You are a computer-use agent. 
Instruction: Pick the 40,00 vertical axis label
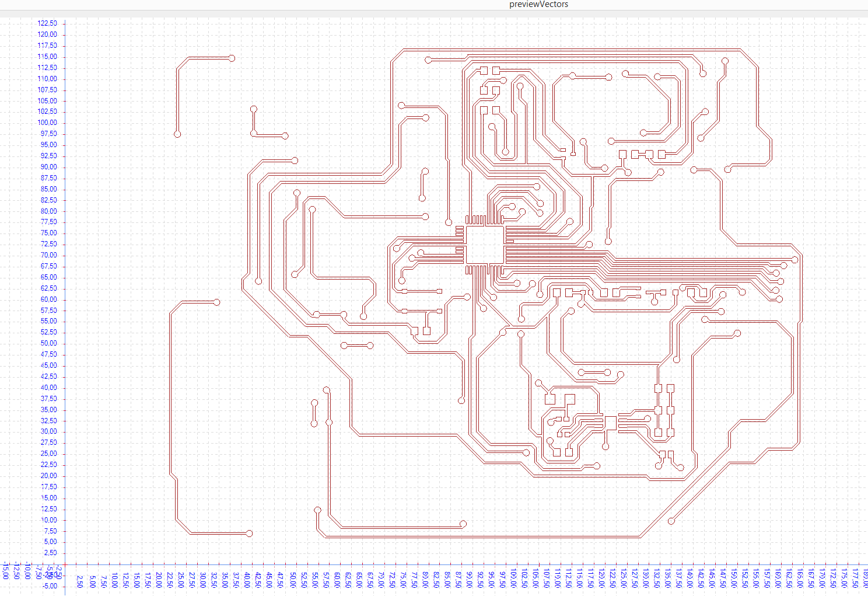[49, 388]
